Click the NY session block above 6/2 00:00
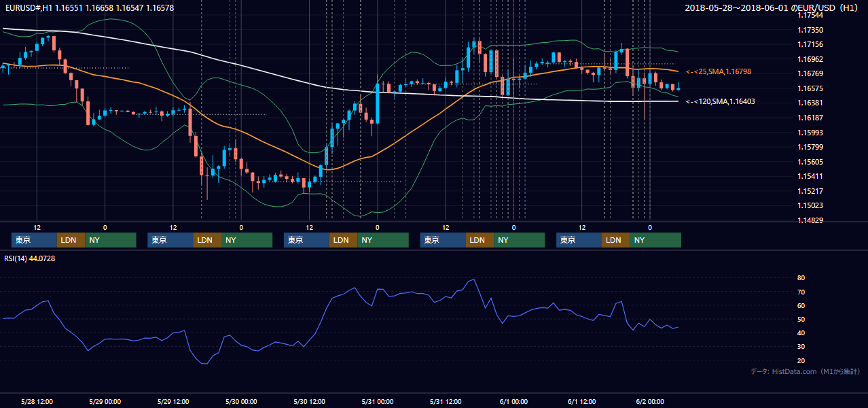The height and width of the screenshot is (408, 868). click(655, 240)
